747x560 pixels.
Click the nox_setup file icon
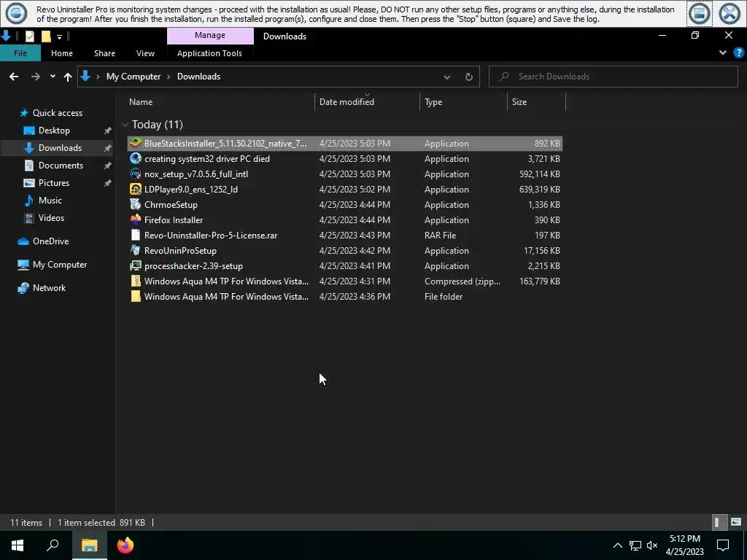(136, 174)
